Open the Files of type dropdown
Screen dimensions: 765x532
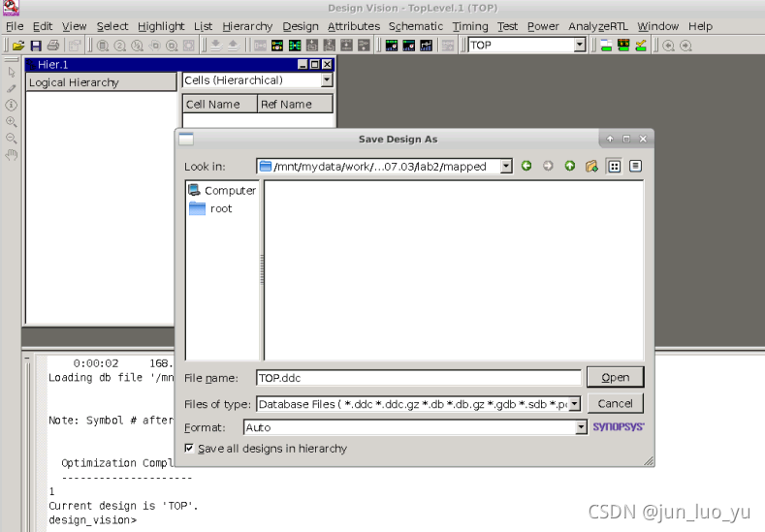click(x=574, y=404)
